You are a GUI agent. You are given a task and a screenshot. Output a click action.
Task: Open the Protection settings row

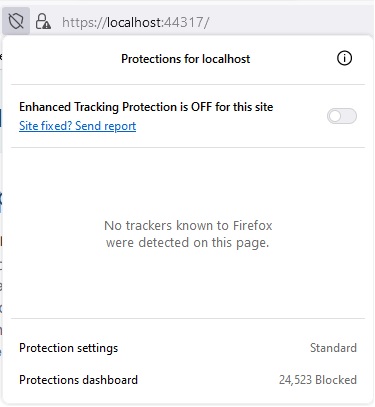coord(188,348)
